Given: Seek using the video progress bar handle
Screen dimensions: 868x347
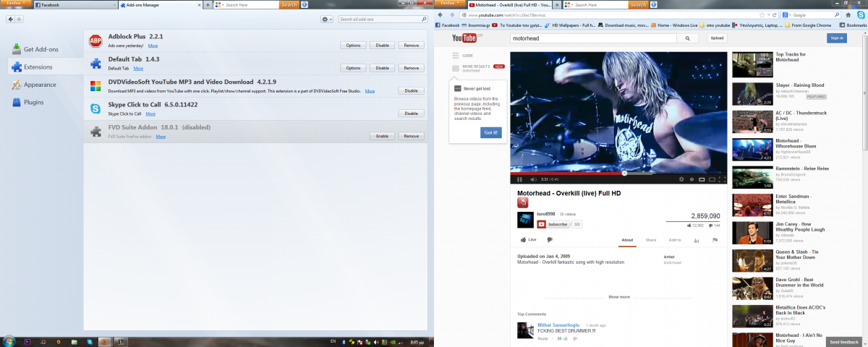Looking at the screenshot, I should 624,173.
